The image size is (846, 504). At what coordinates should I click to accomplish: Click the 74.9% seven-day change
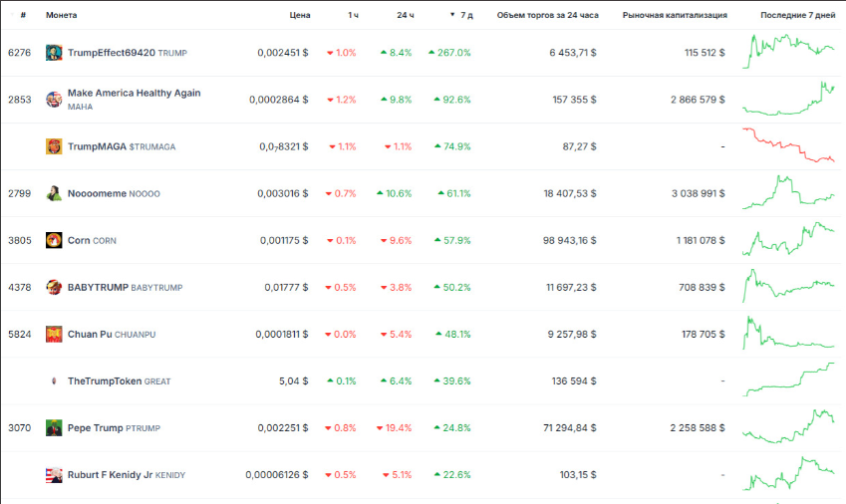coord(452,146)
